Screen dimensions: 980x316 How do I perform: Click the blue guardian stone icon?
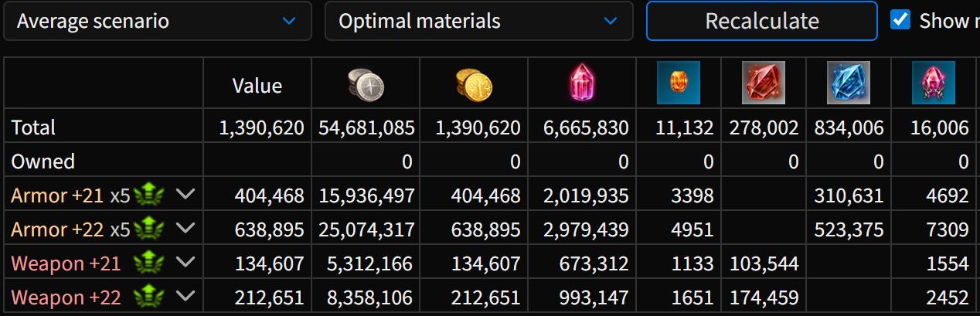point(849,83)
